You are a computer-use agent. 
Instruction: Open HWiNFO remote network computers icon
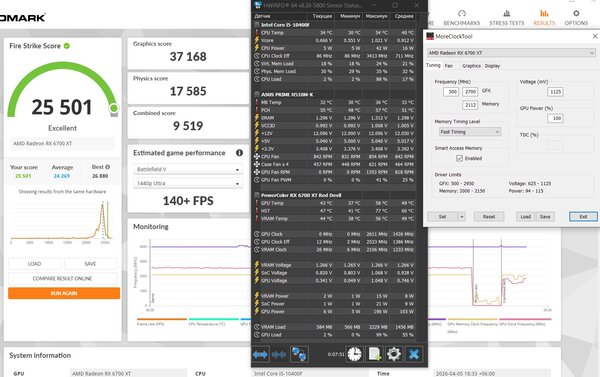pos(299,354)
